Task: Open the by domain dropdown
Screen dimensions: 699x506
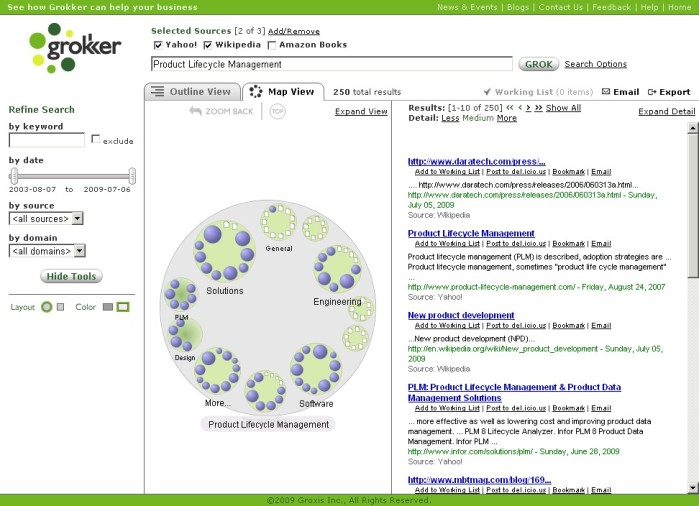Action: click(47, 251)
